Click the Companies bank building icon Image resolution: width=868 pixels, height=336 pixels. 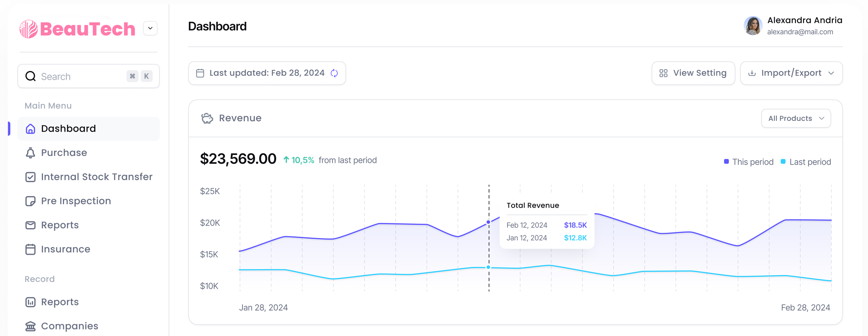click(x=31, y=326)
